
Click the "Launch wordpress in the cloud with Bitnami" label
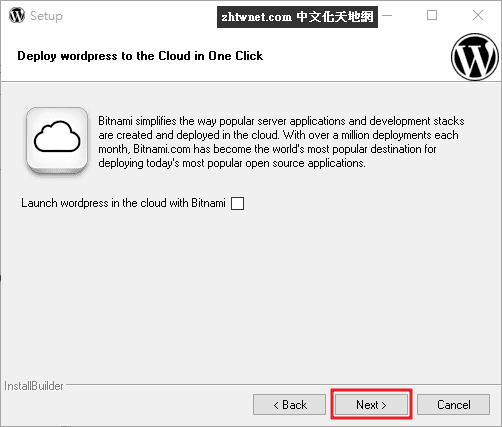tap(123, 203)
